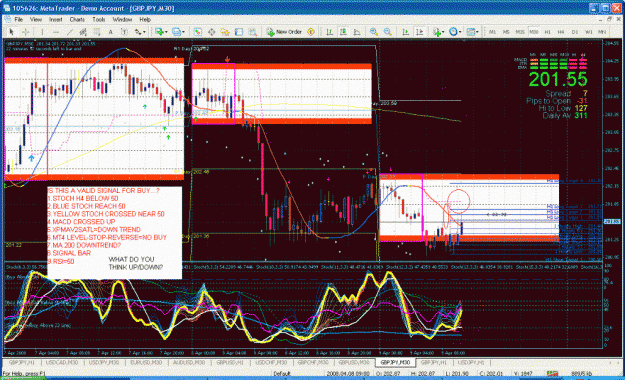Open the Terminal window icon

pos(239,32)
